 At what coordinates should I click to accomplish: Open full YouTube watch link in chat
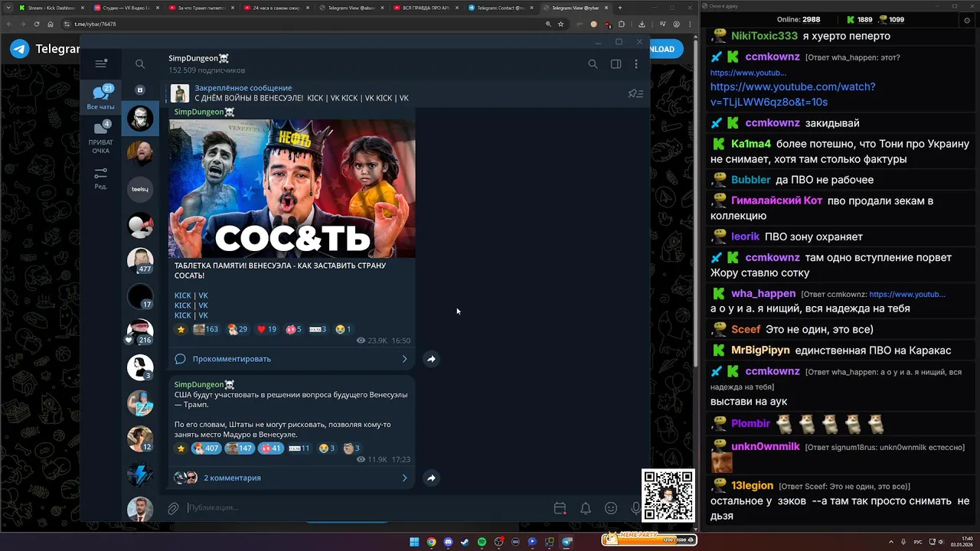[x=792, y=94]
